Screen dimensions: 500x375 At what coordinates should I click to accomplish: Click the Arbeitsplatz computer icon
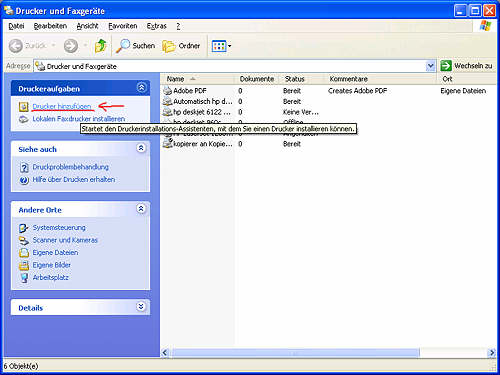24,278
